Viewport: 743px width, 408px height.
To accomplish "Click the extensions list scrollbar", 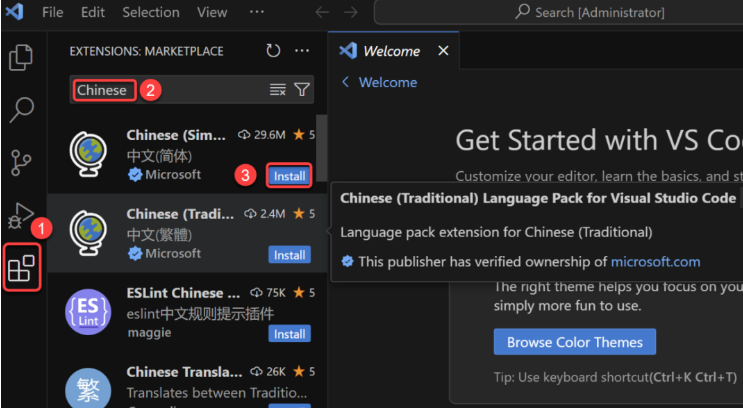I will [x=321, y=147].
